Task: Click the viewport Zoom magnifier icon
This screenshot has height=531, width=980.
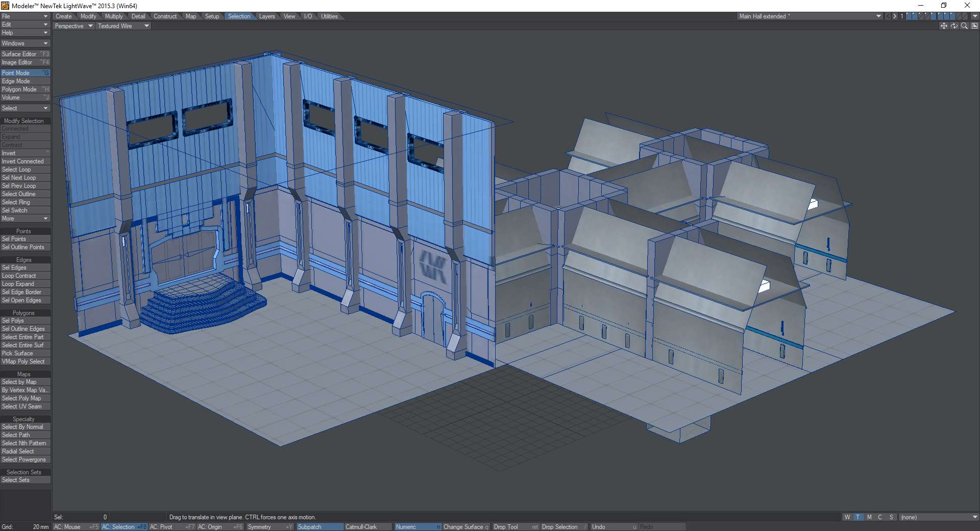Action: pyautogui.click(x=964, y=26)
